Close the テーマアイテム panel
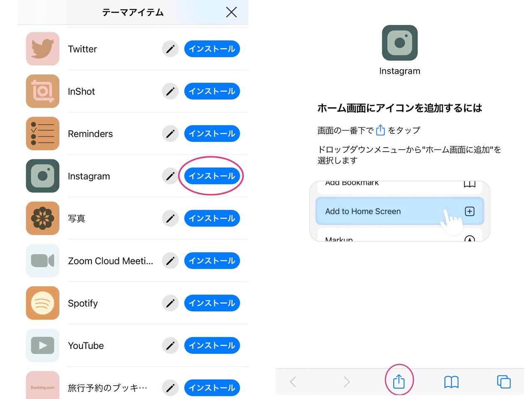 [232, 12]
